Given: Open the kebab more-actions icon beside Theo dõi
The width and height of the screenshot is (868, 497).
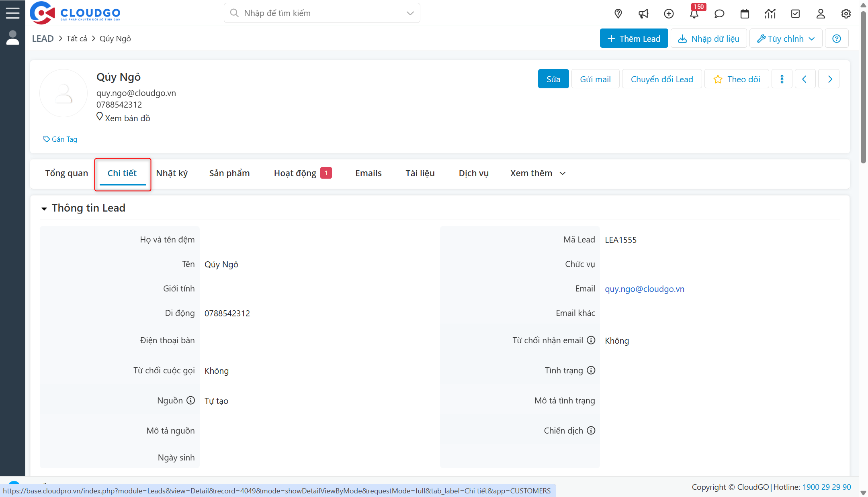Looking at the screenshot, I should (x=782, y=79).
